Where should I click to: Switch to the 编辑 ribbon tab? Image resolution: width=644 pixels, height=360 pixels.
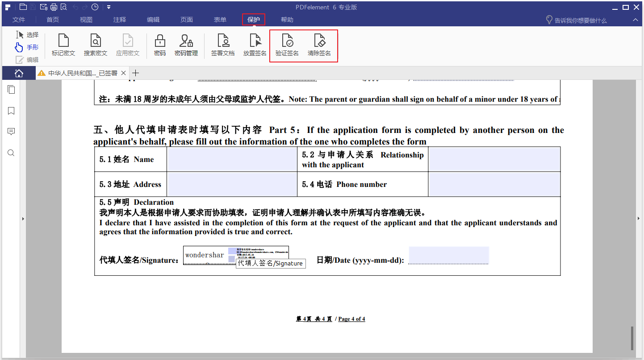[x=153, y=20]
